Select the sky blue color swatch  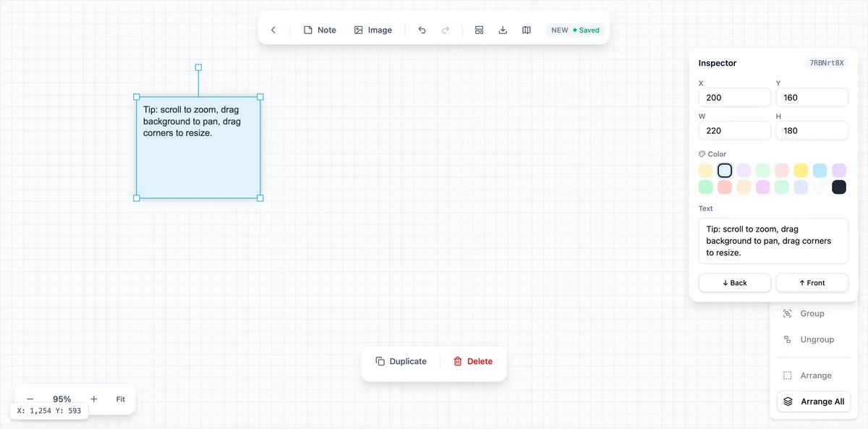(x=820, y=171)
